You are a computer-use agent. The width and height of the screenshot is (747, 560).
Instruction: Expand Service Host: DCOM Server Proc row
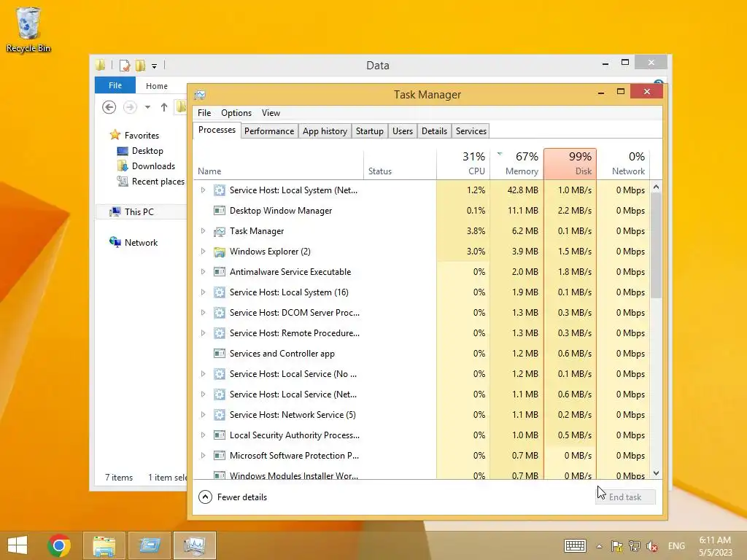pos(203,313)
